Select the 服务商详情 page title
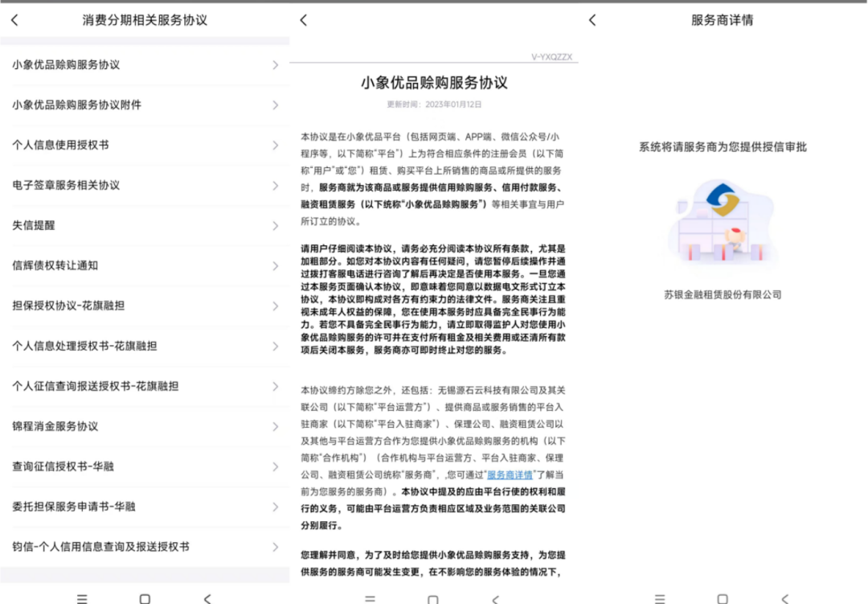868x604 pixels. tap(722, 20)
